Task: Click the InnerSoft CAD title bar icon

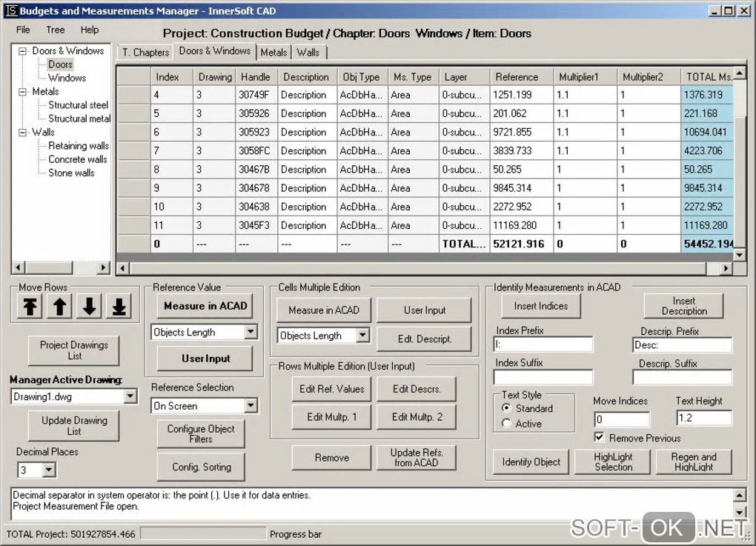Action: tap(12, 10)
